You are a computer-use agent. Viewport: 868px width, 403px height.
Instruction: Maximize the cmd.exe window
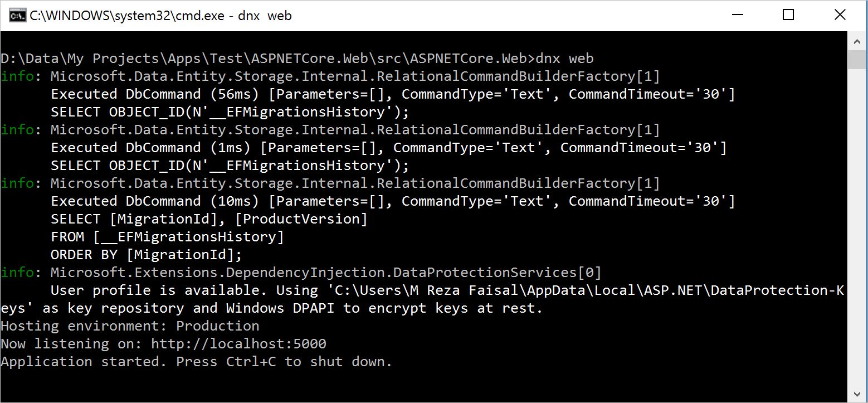(788, 16)
